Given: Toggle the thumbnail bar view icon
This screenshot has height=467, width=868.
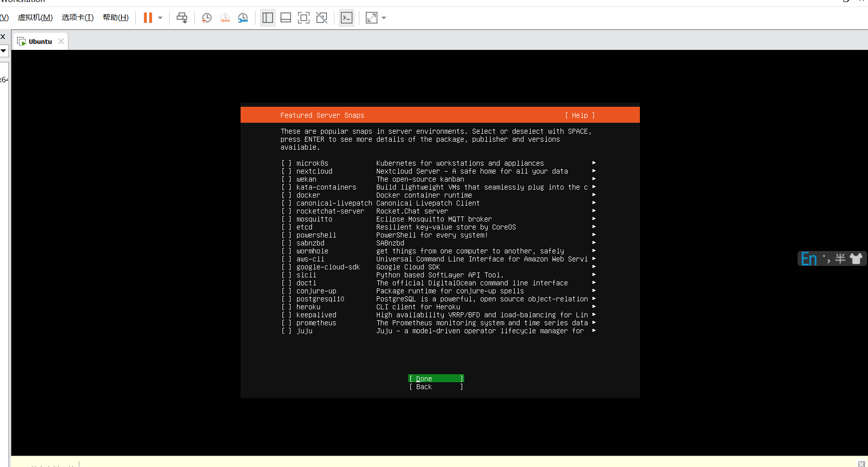Looking at the screenshot, I should point(286,18).
